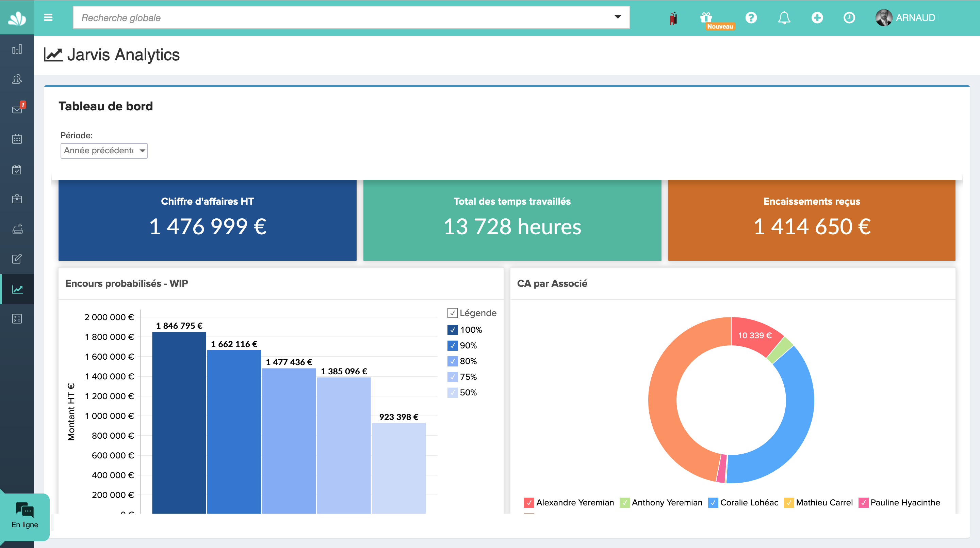Viewport: 980px width, 548px height.
Task: Open the contacts sidebar icon
Action: (17, 79)
